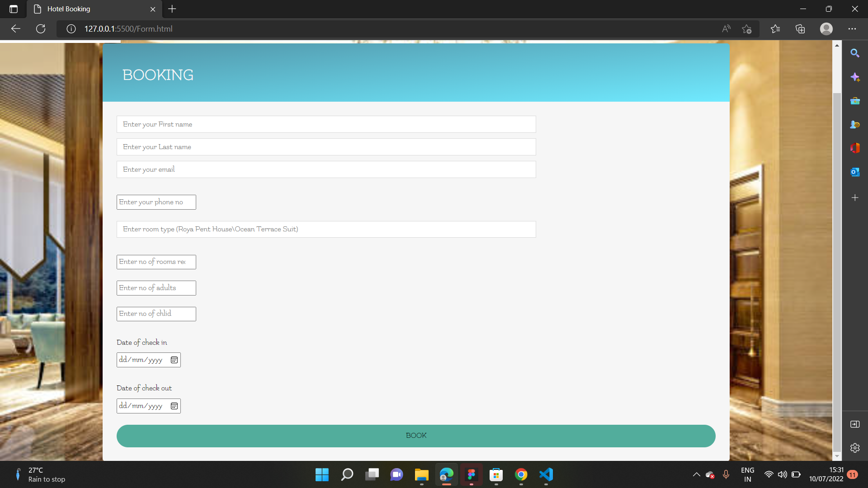The image size is (868, 488).
Task: Open the Outlook icon in Edge sidebar
Action: (854, 172)
